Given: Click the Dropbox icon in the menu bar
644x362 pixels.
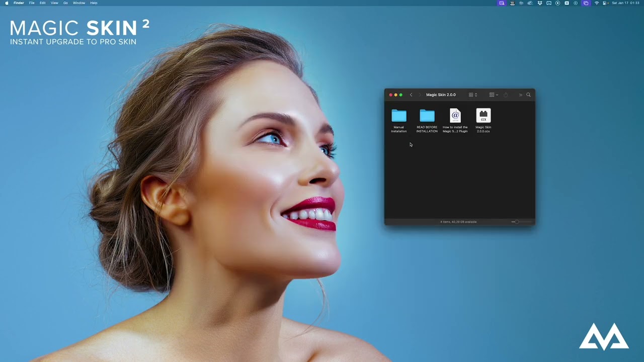Looking at the screenshot, I should 539,3.
